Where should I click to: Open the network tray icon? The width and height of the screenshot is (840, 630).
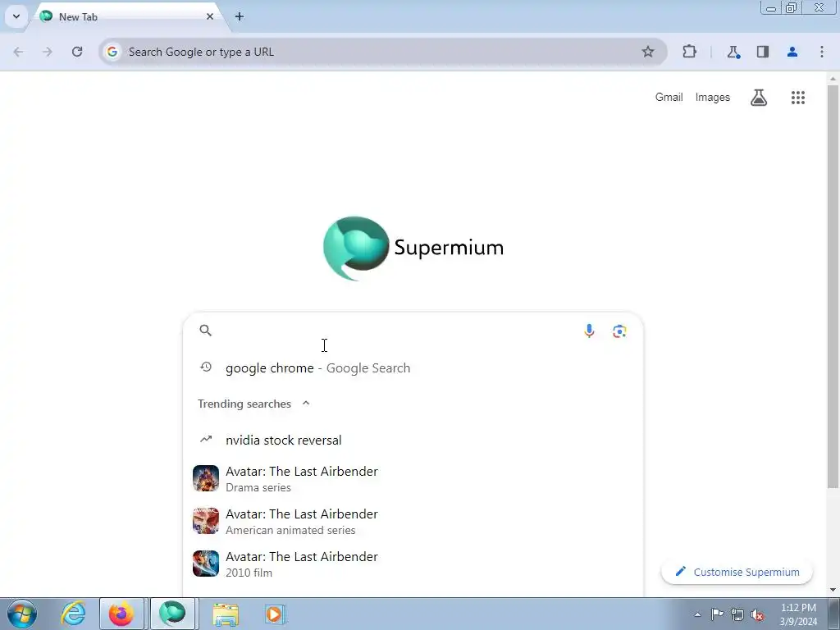point(737,615)
